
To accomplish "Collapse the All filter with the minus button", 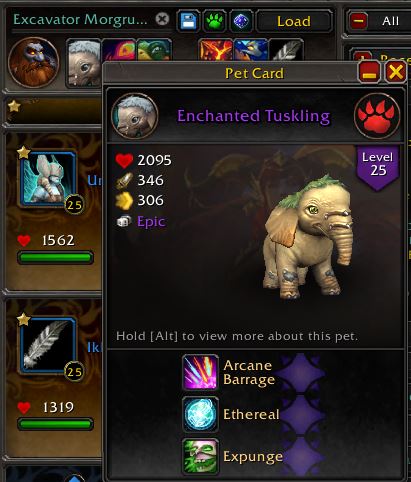I will (x=358, y=21).
